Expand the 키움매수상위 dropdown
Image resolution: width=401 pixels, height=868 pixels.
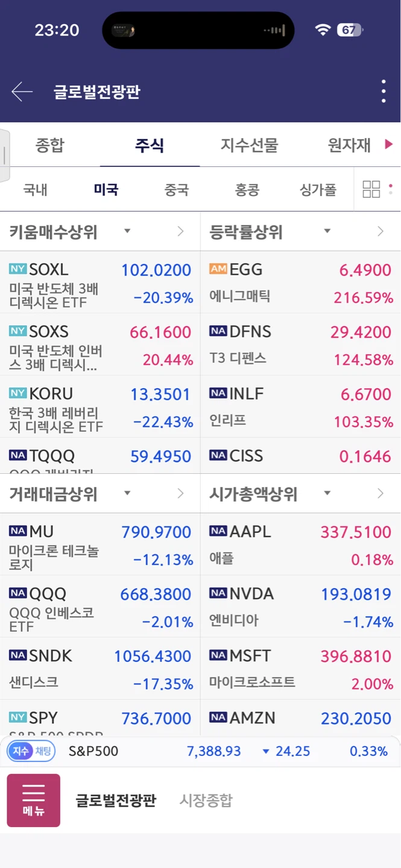point(127,231)
